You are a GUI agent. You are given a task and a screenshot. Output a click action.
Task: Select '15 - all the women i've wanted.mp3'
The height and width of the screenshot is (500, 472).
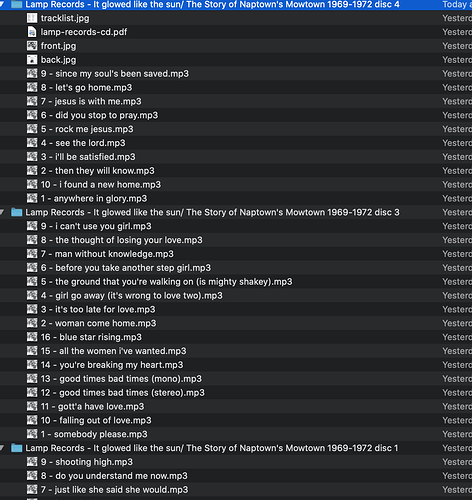[113, 351]
